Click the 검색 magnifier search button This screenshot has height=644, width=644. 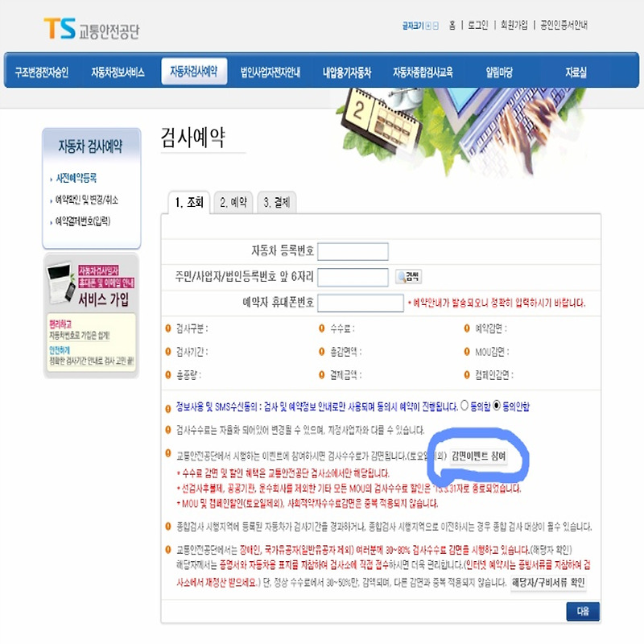(x=409, y=277)
